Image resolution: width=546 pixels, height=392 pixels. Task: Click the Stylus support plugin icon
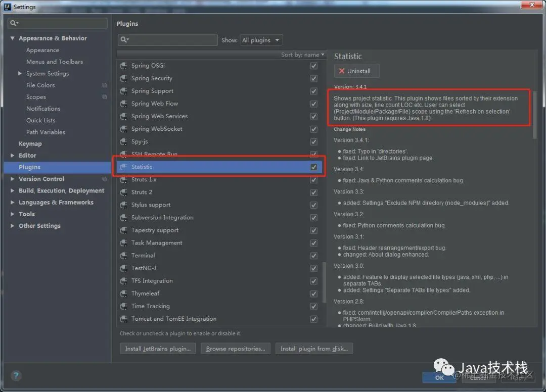pos(123,205)
